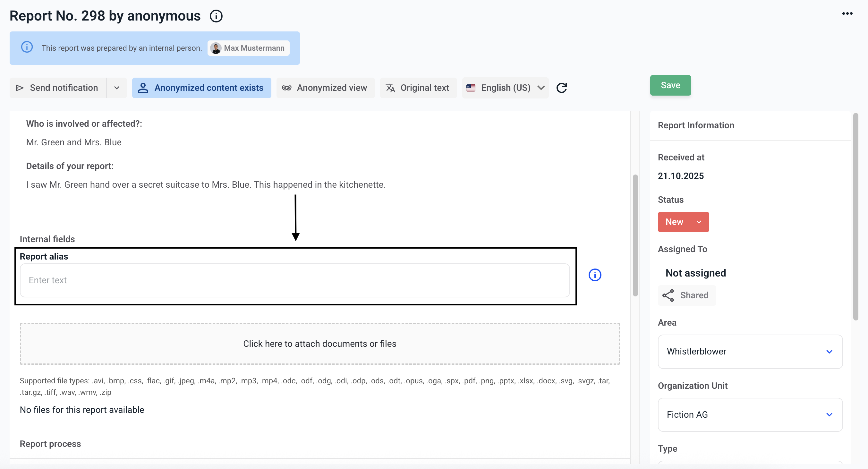The width and height of the screenshot is (868, 469).
Task: Toggle the Original text display
Action: pyautogui.click(x=418, y=88)
